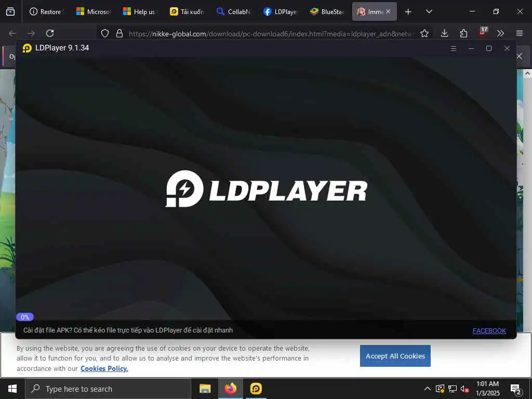Go back in Firefox history

(12, 33)
